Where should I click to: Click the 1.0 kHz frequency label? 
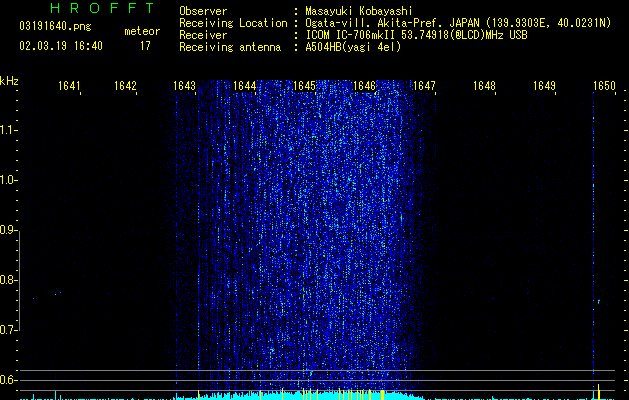point(8,180)
